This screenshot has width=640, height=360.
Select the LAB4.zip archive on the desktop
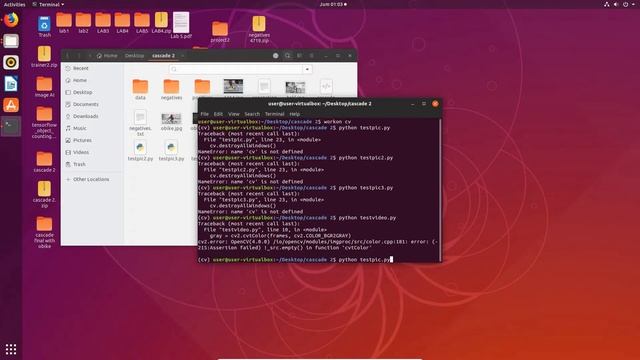[x=161, y=23]
